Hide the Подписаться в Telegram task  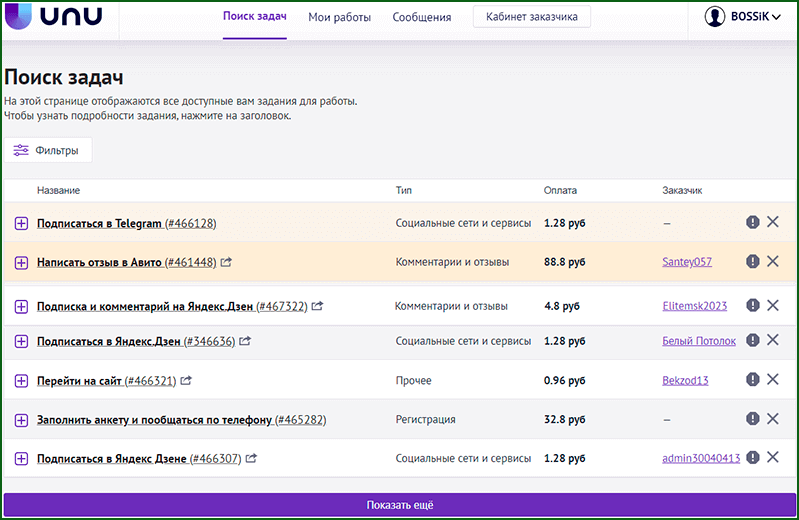click(x=773, y=222)
